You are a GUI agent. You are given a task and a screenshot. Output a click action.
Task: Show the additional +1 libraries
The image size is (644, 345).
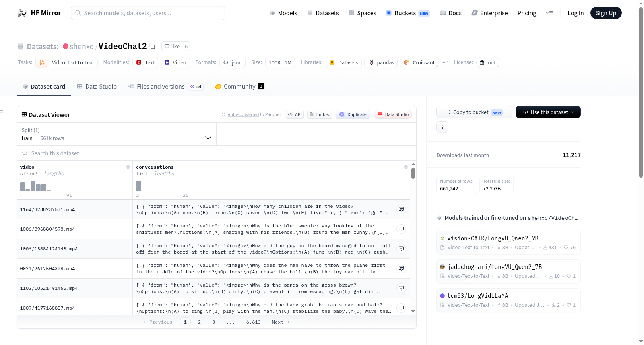click(446, 63)
